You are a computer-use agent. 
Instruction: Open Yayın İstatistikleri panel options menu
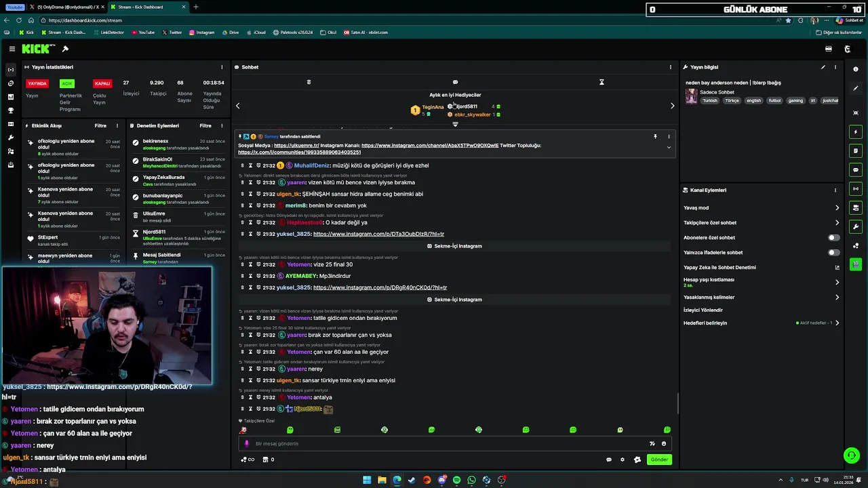[x=222, y=67]
